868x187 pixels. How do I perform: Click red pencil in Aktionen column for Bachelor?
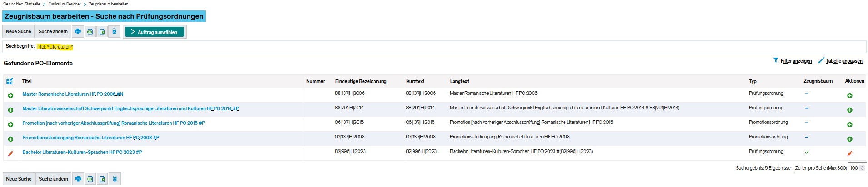849,153
